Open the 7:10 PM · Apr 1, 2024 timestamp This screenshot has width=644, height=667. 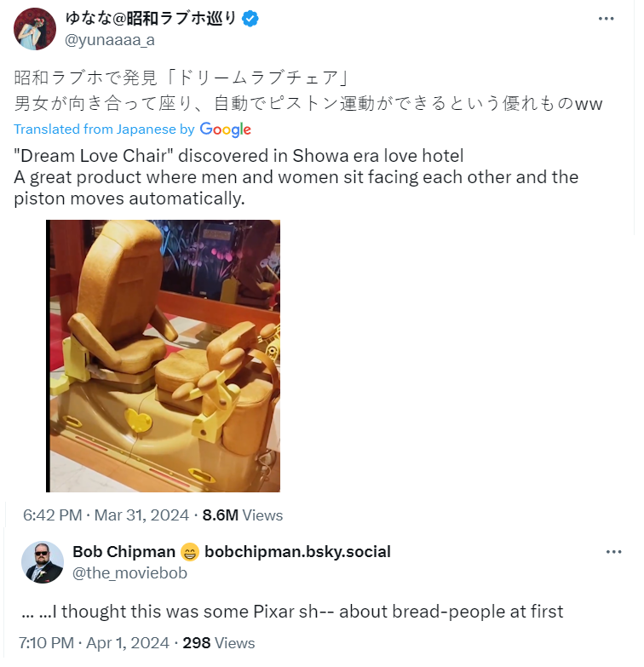[x=94, y=643]
